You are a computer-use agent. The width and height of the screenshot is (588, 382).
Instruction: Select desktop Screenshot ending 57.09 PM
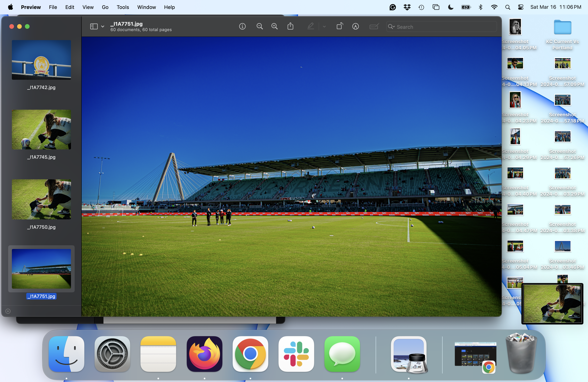[x=562, y=72]
